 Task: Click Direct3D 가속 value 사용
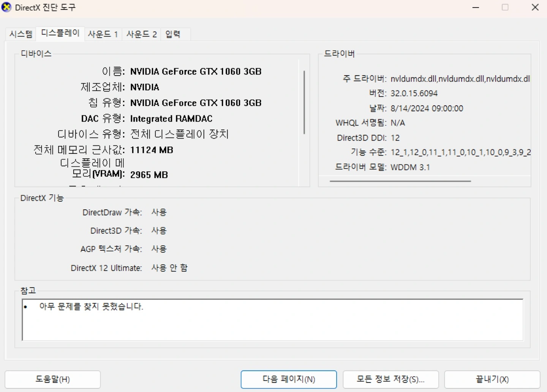[x=159, y=231]
